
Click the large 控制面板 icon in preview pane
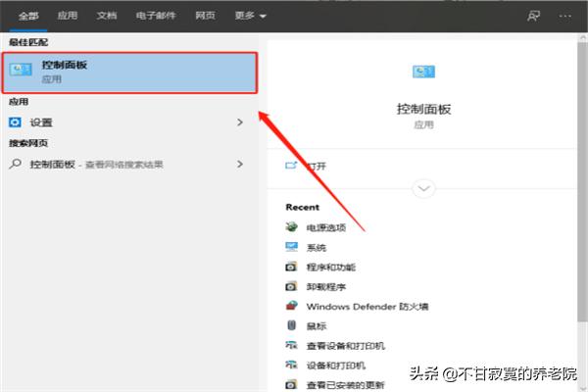pyautogui.click(x=423, y=72)
